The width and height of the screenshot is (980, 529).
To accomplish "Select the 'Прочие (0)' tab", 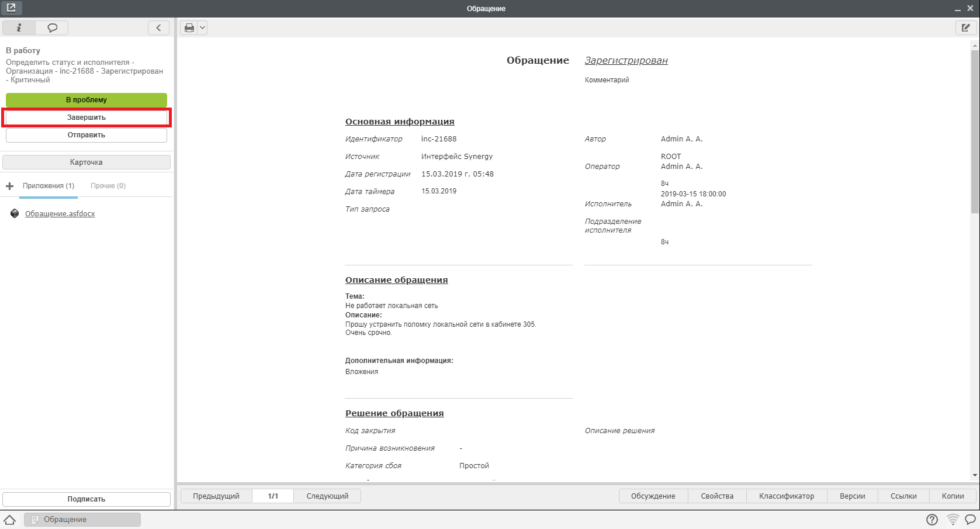I will [x=108, y=186].
